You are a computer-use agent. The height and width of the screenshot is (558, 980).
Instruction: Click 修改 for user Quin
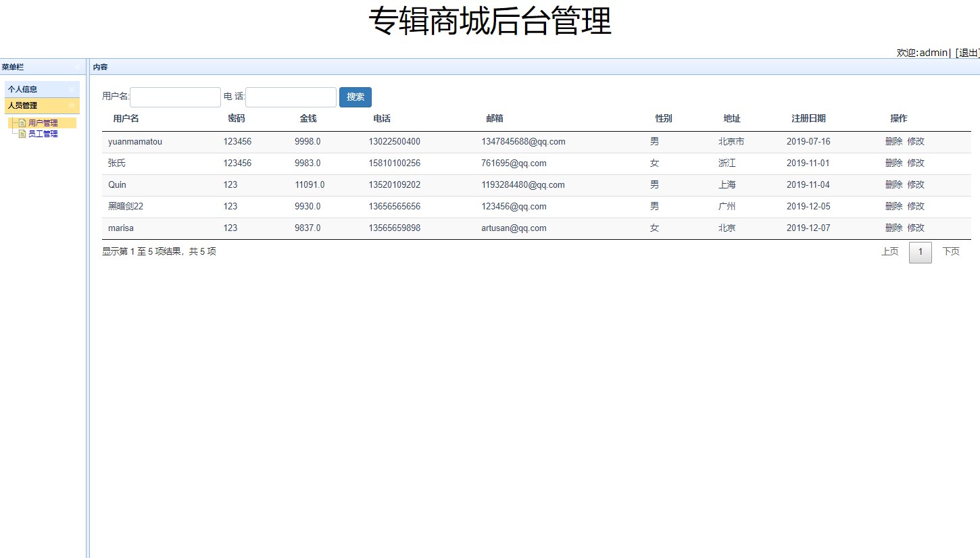tap(916, 184)
